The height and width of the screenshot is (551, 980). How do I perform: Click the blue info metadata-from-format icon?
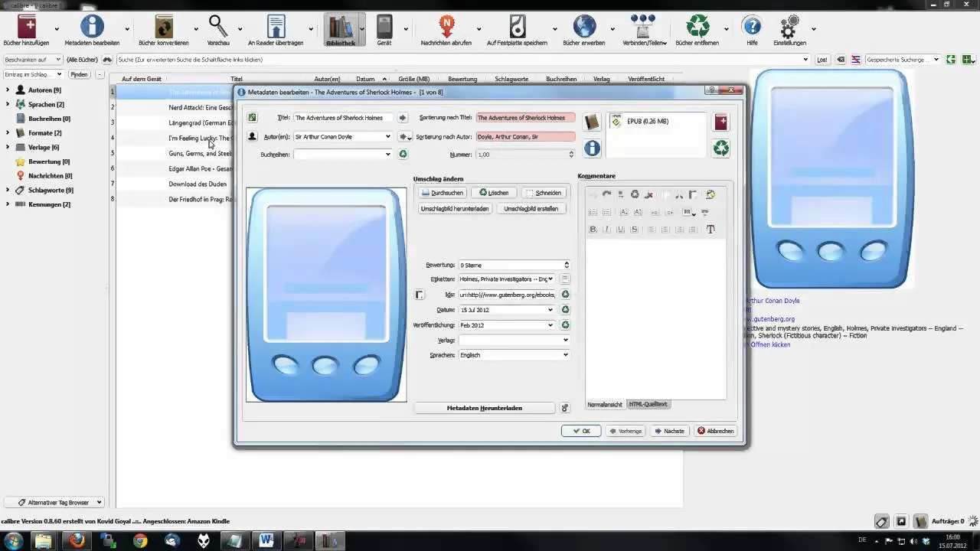592,148
